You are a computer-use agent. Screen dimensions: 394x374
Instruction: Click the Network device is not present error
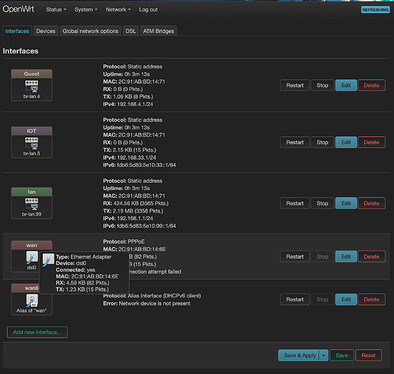(155, 304)
